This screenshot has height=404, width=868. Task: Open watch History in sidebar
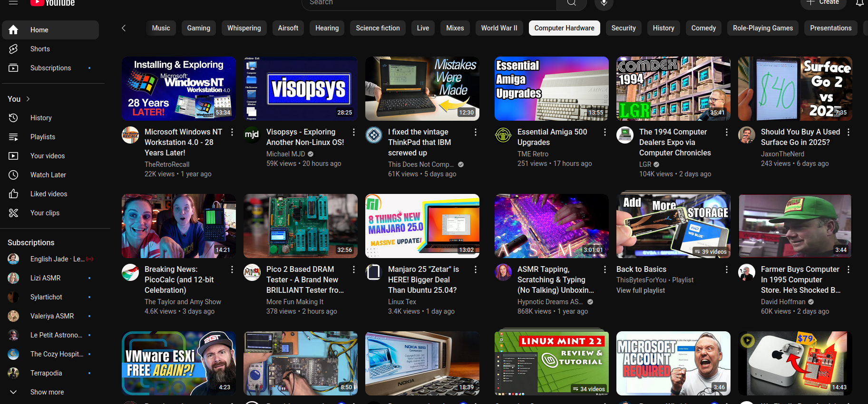[50, 118]
